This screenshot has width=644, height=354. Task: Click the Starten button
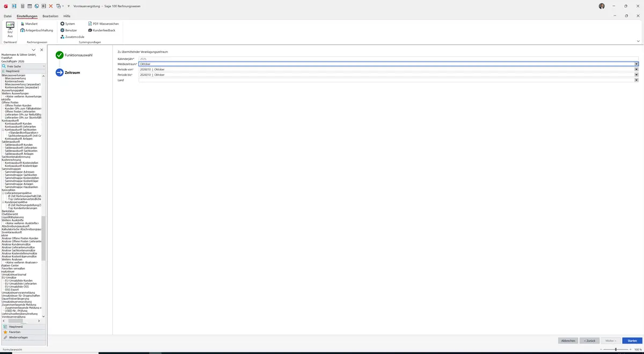pyautogui.click(x=632, y=341)
